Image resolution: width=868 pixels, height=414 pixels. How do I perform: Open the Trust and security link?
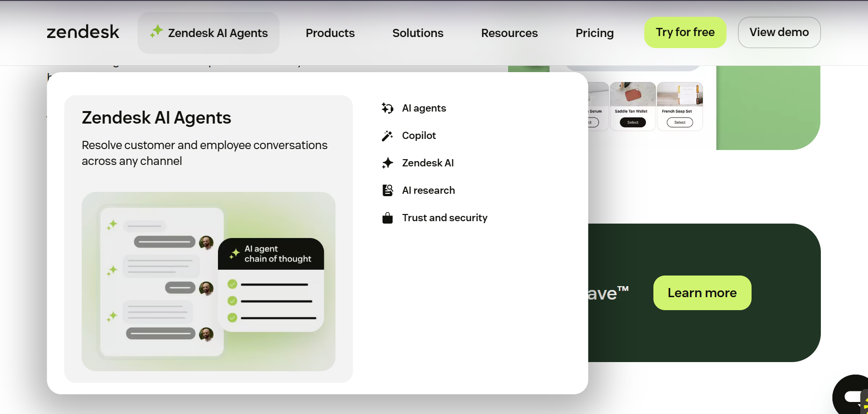445,218
